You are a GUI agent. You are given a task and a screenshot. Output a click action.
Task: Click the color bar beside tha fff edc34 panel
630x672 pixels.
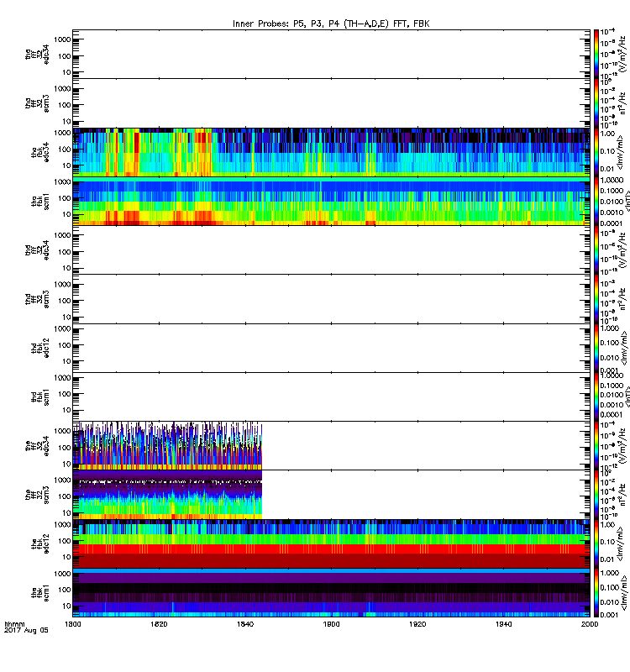(596, 54)
